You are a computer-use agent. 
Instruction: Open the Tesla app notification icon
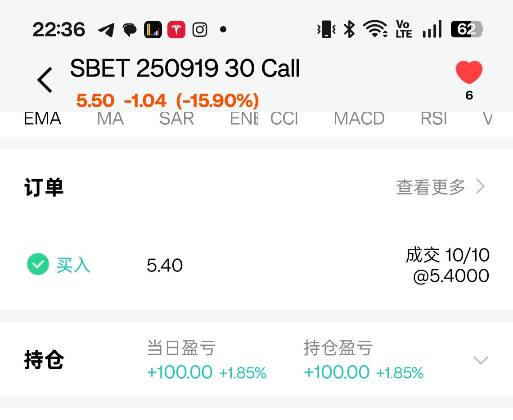pyautogui.click(x=176, y=29)
